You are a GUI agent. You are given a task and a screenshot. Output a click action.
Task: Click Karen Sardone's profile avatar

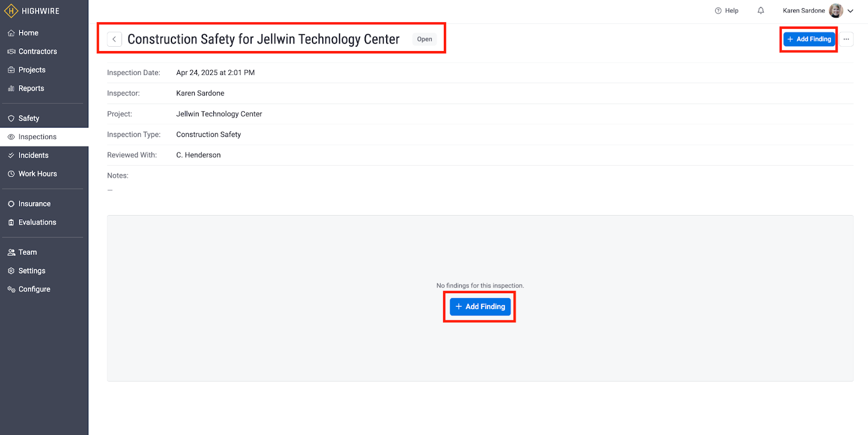836,11
